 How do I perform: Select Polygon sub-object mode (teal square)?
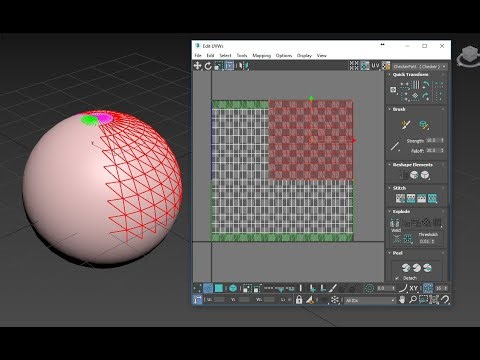pos(219,288)
